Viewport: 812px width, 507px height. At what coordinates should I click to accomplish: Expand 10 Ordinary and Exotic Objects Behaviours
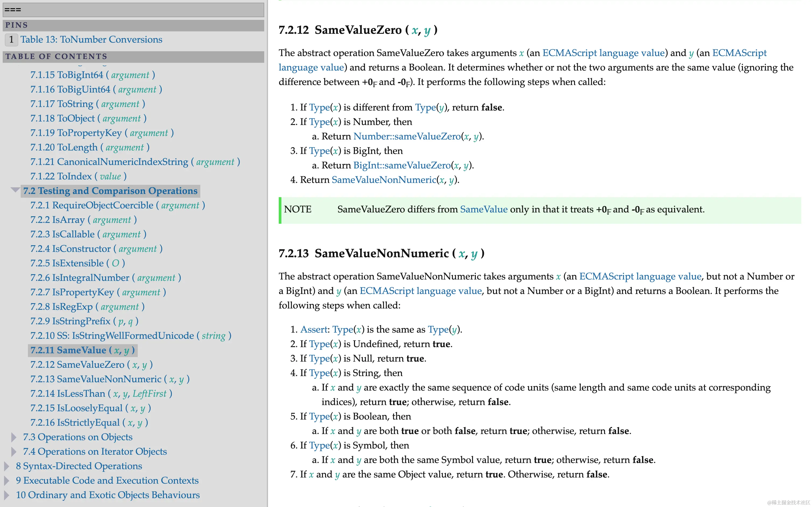click(7, 495)
